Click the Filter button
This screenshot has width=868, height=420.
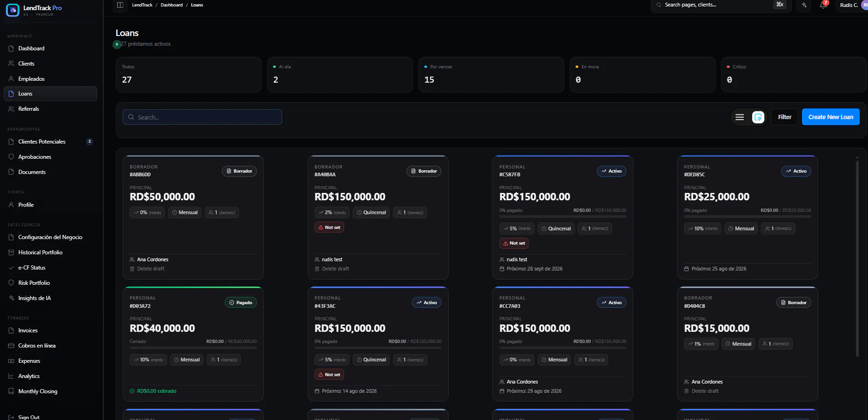(785, 117)
